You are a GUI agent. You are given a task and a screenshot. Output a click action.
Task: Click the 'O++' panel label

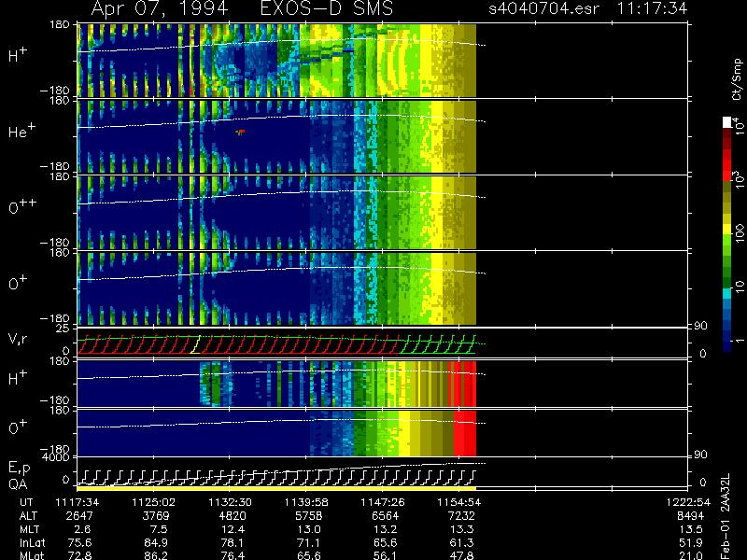point(21,206)
